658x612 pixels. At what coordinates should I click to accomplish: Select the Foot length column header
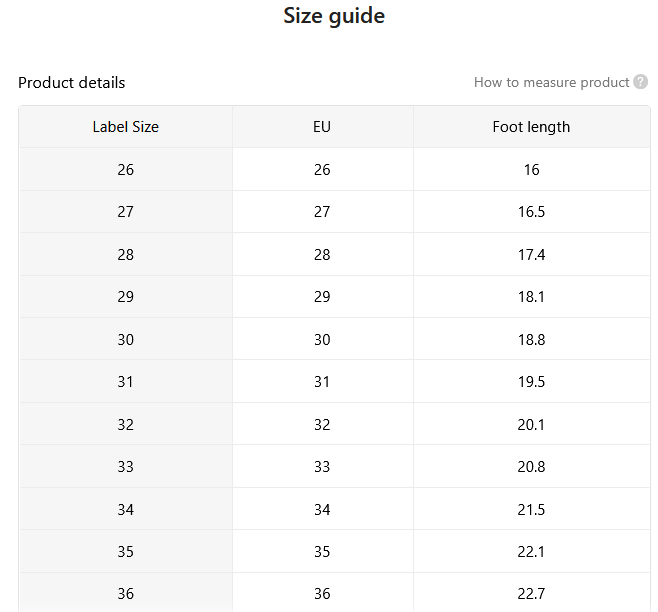tap(531, 127)
